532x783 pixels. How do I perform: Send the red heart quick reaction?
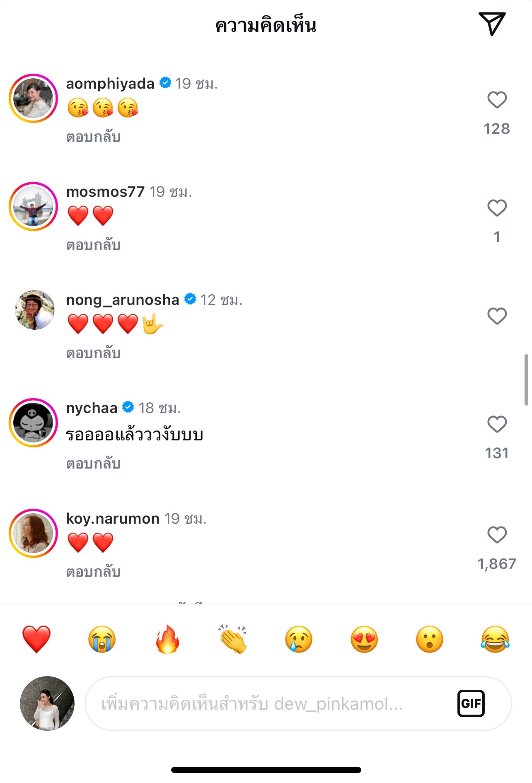click(36, 639)
